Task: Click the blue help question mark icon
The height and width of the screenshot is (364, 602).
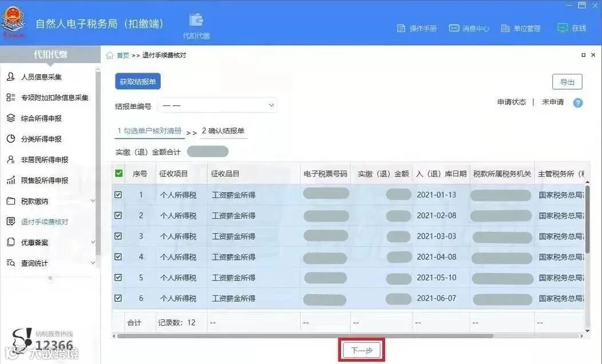Action: tap(578, 102)
